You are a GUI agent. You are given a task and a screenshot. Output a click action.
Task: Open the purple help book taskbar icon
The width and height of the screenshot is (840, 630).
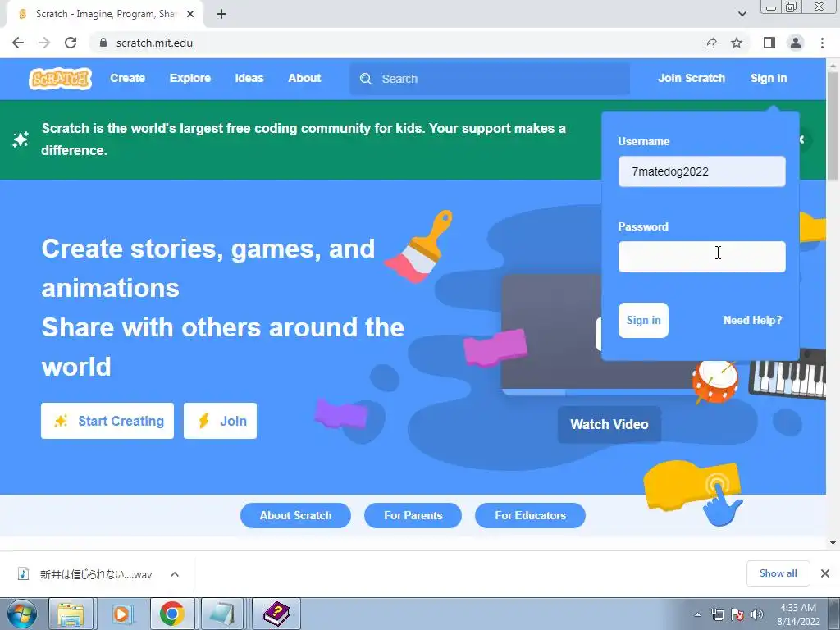(276, 614)
